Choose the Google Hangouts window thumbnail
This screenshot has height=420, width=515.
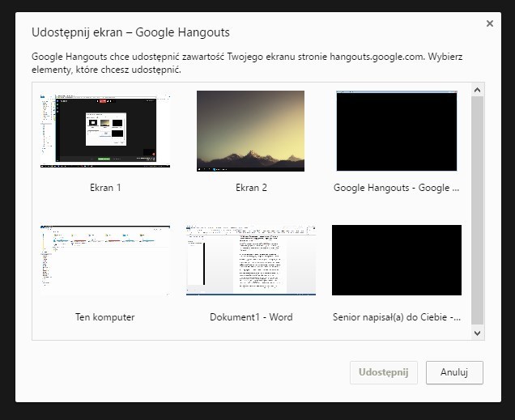[x=397, y=131]
